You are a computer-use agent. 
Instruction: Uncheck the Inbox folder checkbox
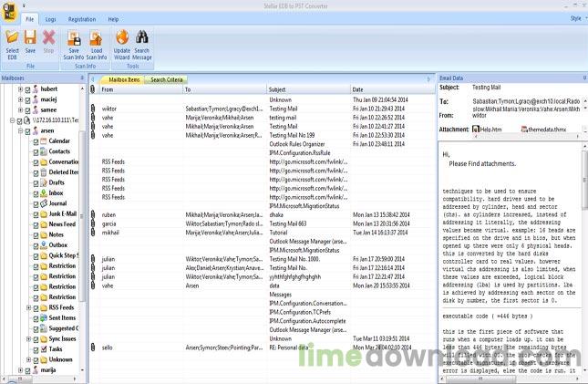pos(36,193)
